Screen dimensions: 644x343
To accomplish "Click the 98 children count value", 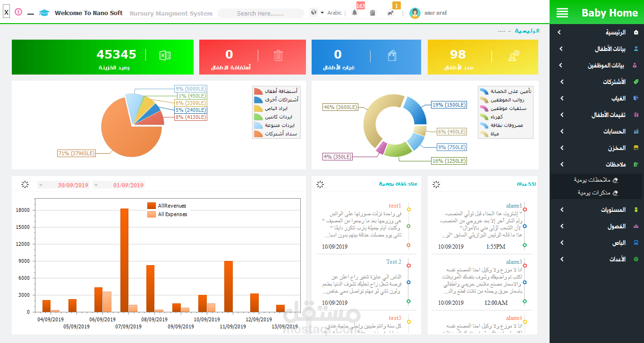I will 458,54.
